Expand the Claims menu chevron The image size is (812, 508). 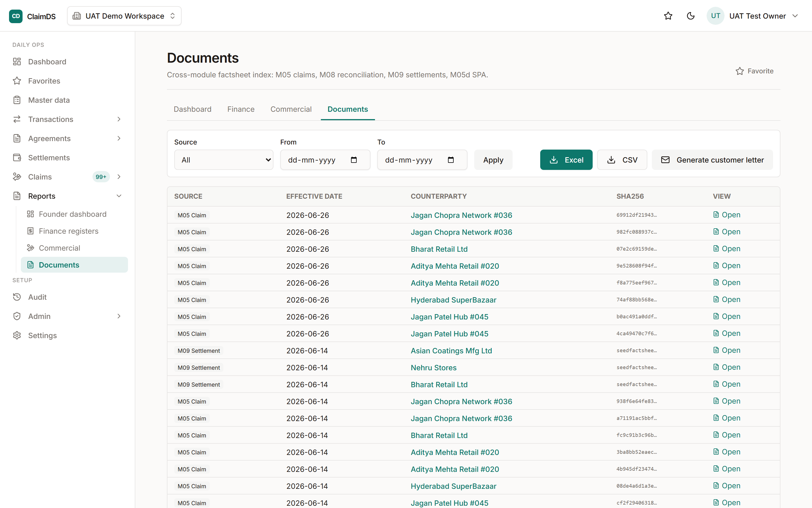point(119,176)
